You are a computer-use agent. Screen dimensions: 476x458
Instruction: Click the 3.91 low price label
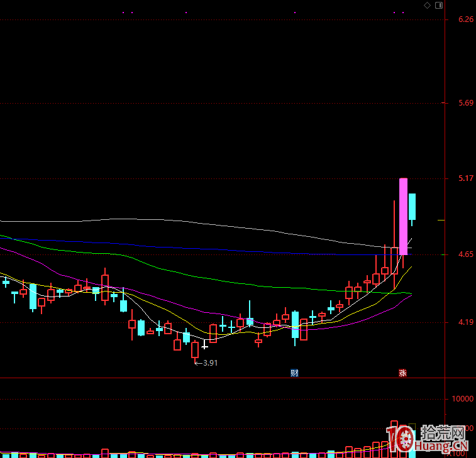(210, 363)
